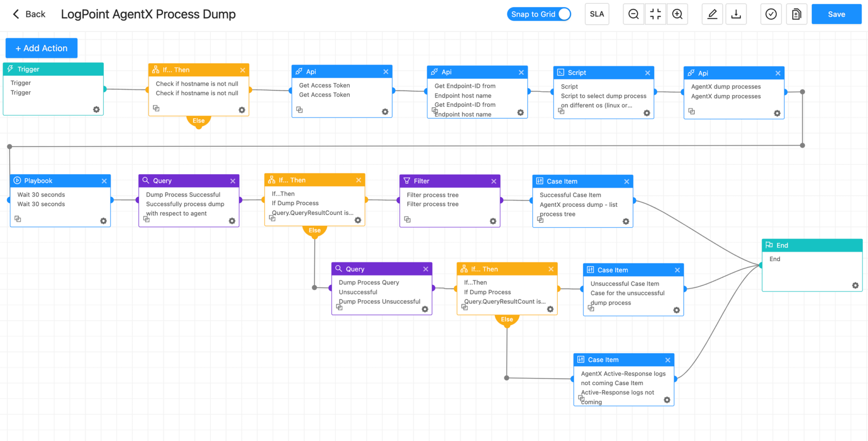This screenshot has height=441, width=868.
Task: Open gear on Get Endpoint-ID Api node
Action: pos(520,112)
